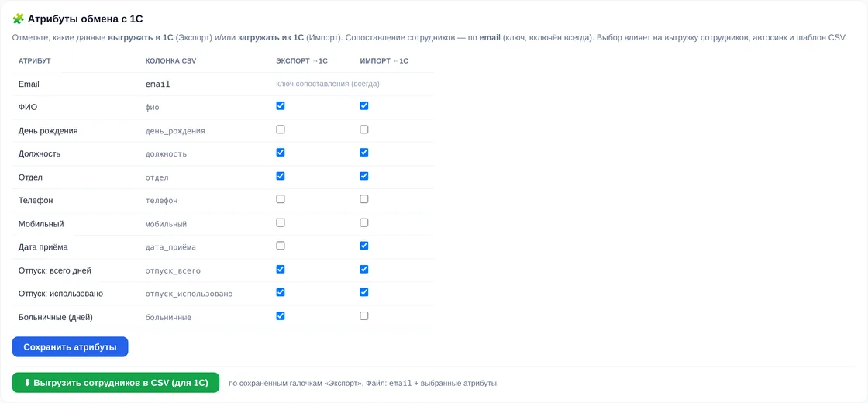Click the 'фио' CSV column value
This screenshot has height=403, width=868.
152,108
